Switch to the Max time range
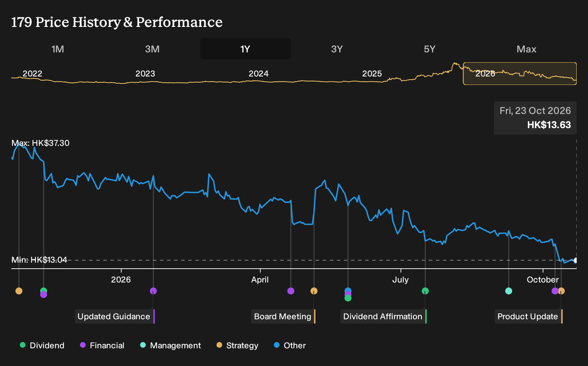 click(x=526, y=49)
